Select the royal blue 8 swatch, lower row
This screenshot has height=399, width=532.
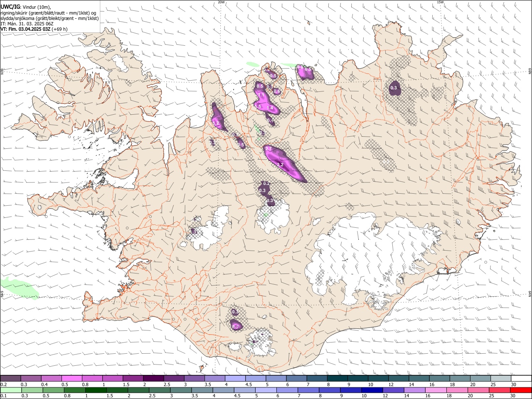pos(330,390)
